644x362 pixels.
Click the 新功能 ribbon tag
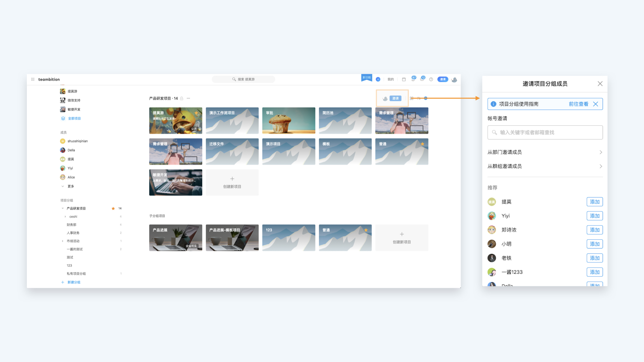coord(367,78)
